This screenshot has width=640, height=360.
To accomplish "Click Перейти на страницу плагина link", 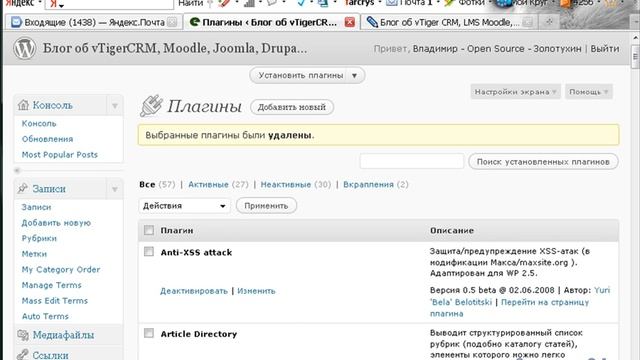I will 509,308.
